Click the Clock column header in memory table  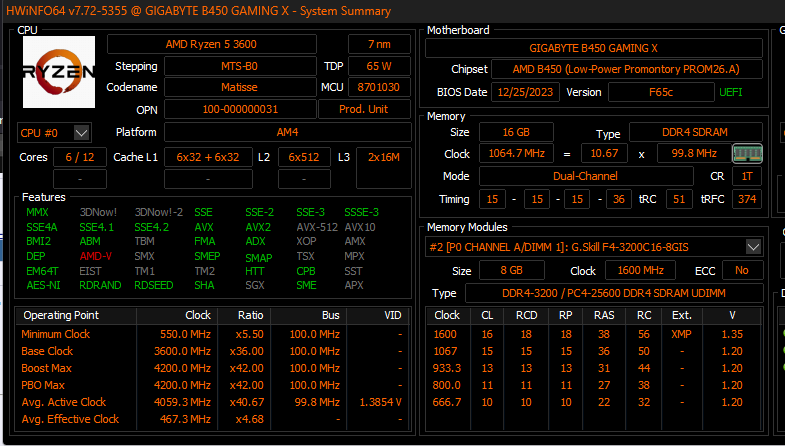click(x=448, y=315)
